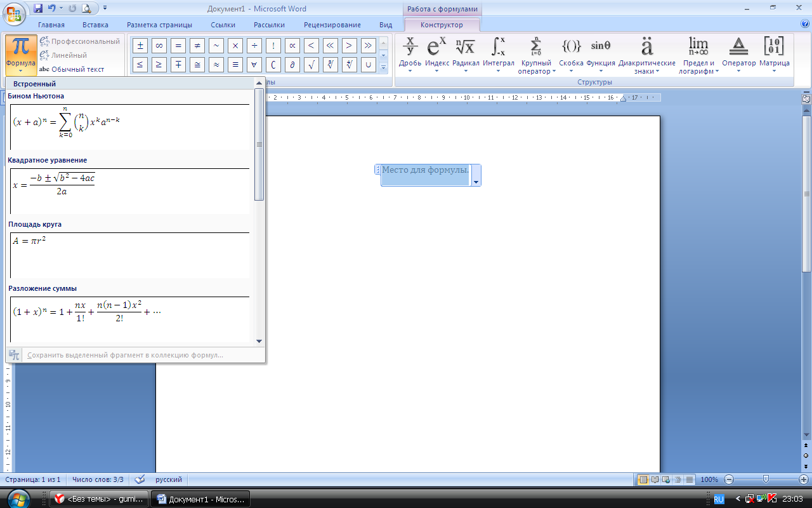The height and width of the screenshot is (508, 812).
Task: Insert the union ∪ symbol
Action: 368,65
